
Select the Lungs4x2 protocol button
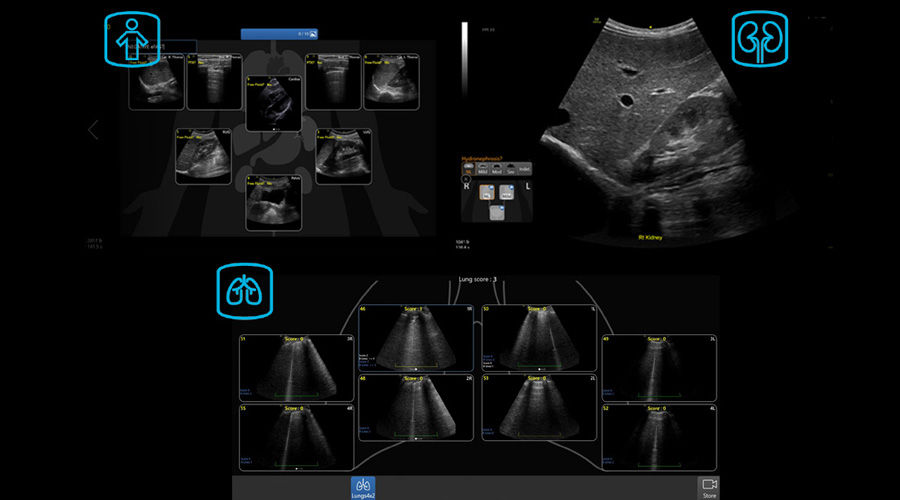pos(362,486)
